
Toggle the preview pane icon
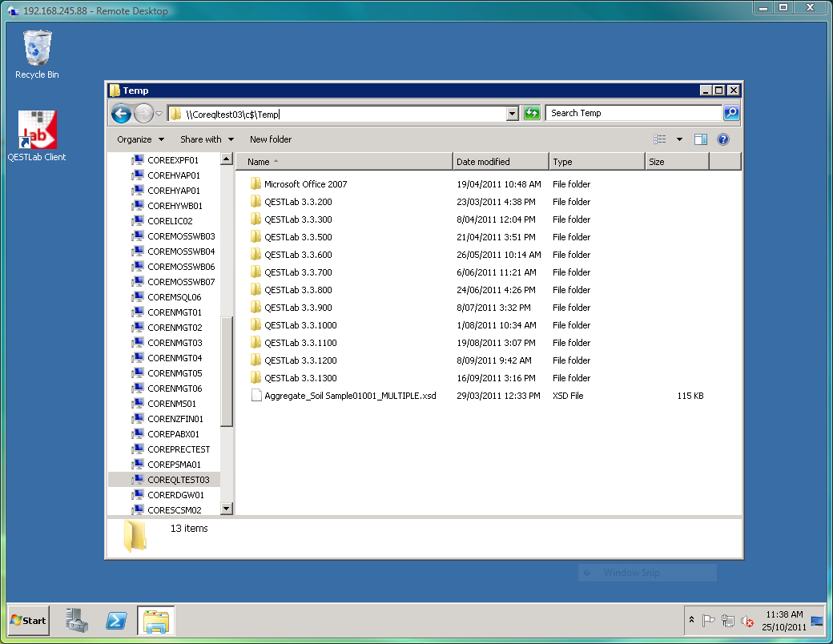[700, 139]
